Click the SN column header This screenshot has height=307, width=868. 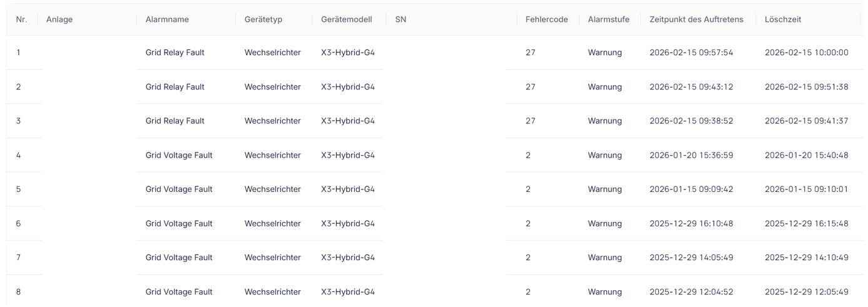pyautogui.click(x=401, y=19)
